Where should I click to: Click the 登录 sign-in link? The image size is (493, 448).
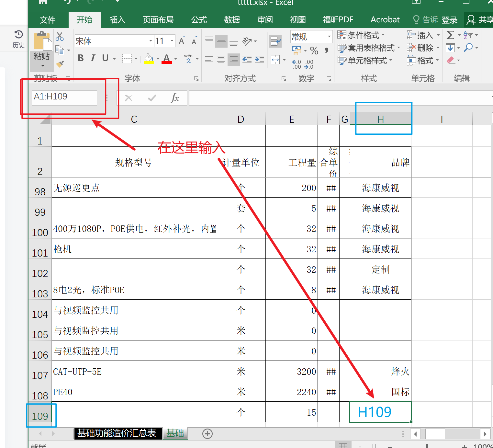click(450, 20)
